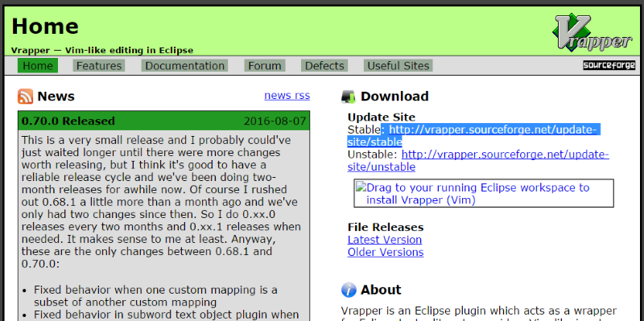Screen dimensions: 644x321
Task: Click the 2016-08-07 release date
Action: [275, 121]
